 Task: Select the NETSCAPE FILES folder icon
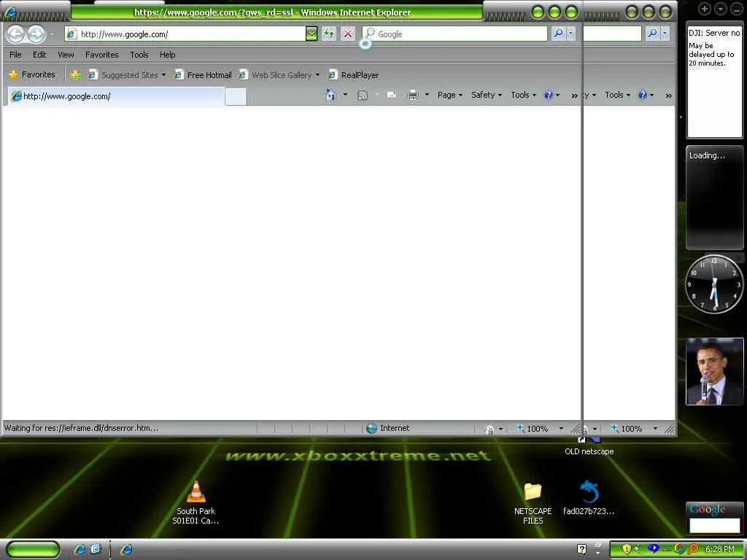pos(533,503)
